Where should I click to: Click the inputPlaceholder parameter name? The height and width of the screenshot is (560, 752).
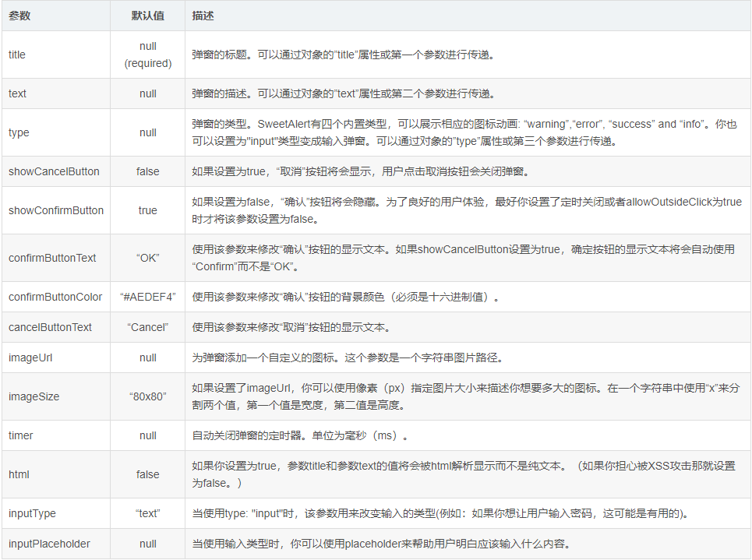point(49,544)
